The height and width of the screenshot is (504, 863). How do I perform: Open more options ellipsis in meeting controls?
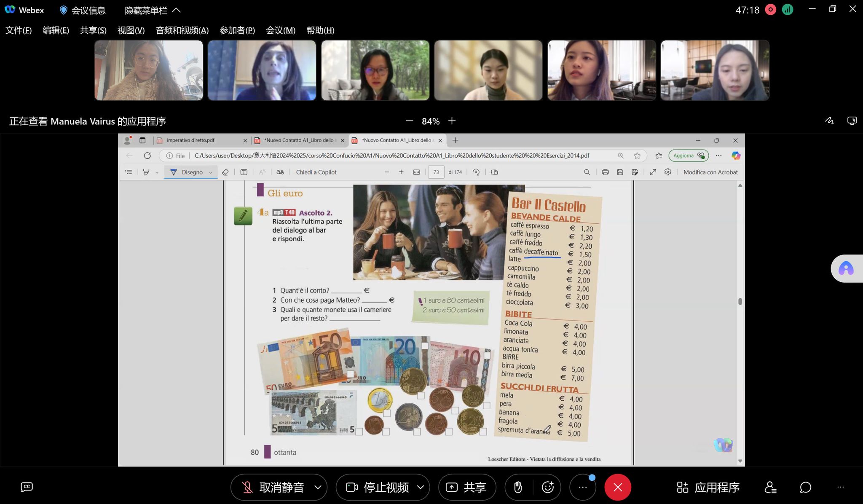coord(583,487)
